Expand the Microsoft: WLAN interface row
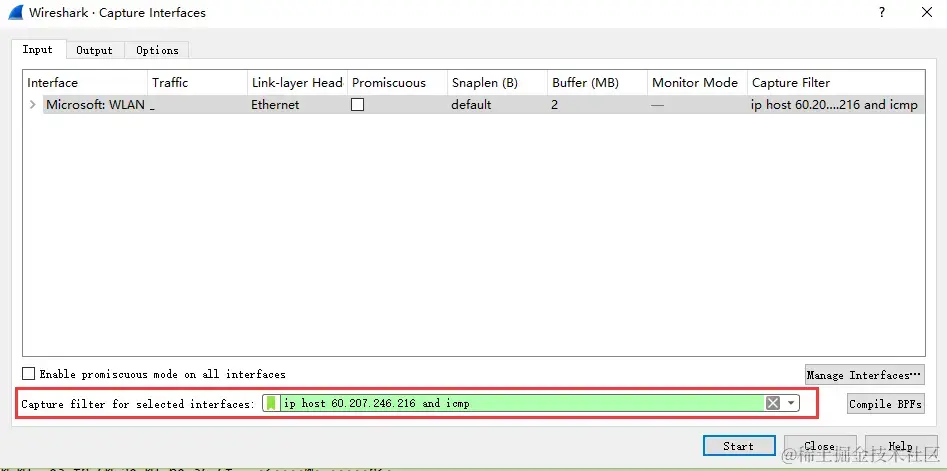 pos(33,104)
